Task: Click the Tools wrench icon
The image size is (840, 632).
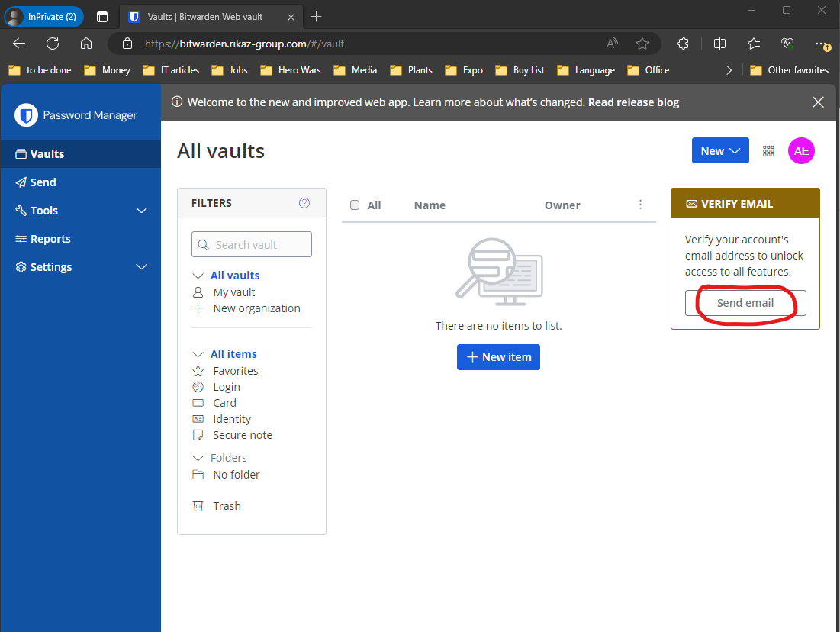Action: click(x=21, y=210)
